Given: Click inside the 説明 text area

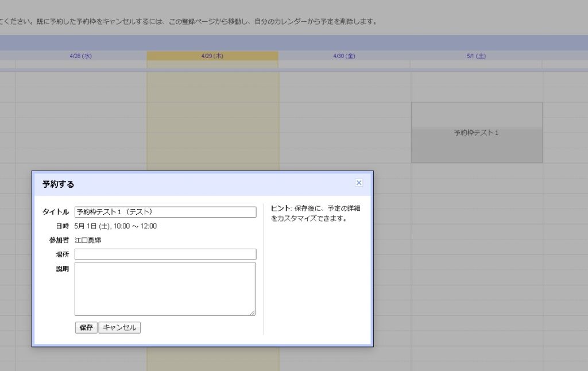Looking at the screenshot, I should click(x=165, y=288).
